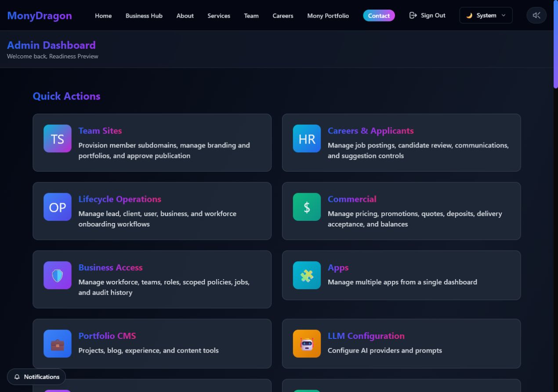Viewport: 558px width, 392px height.
Task: Click 'Manage workforce, teams, roles' description
Action: (164, 288)
